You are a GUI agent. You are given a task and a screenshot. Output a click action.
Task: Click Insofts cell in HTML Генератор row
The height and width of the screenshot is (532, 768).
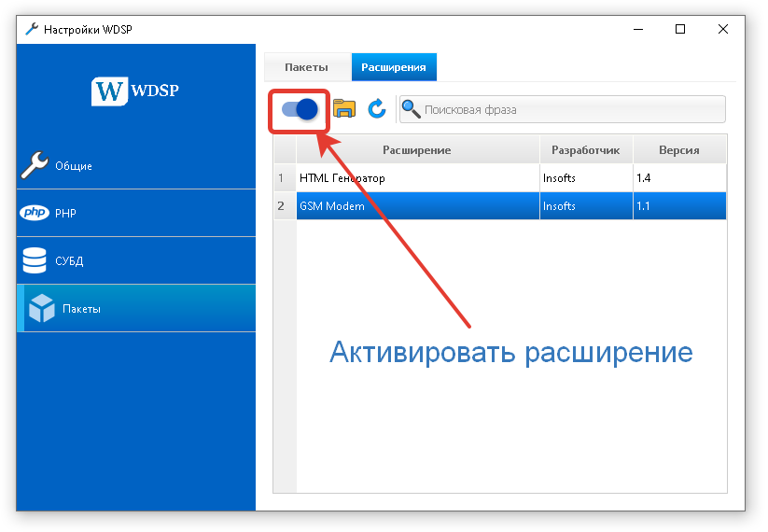586,178
